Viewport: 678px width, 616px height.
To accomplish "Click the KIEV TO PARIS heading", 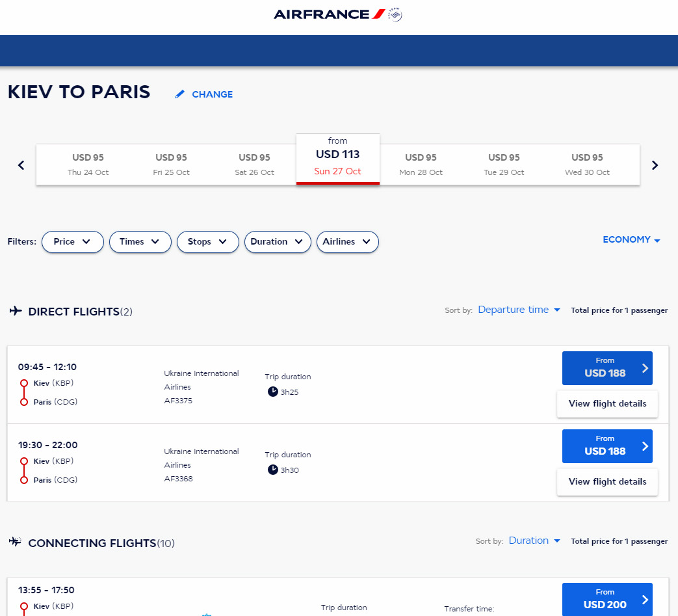I will 79,92.
